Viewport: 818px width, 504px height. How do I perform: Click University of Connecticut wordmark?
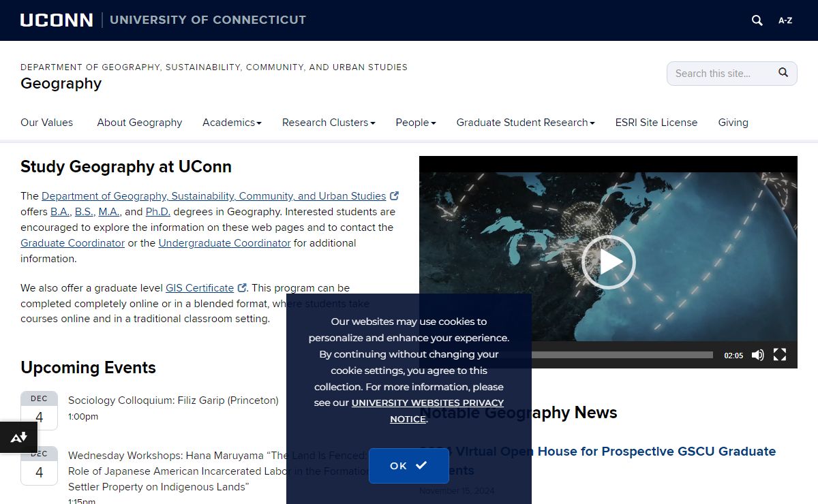tap(208, 20)
